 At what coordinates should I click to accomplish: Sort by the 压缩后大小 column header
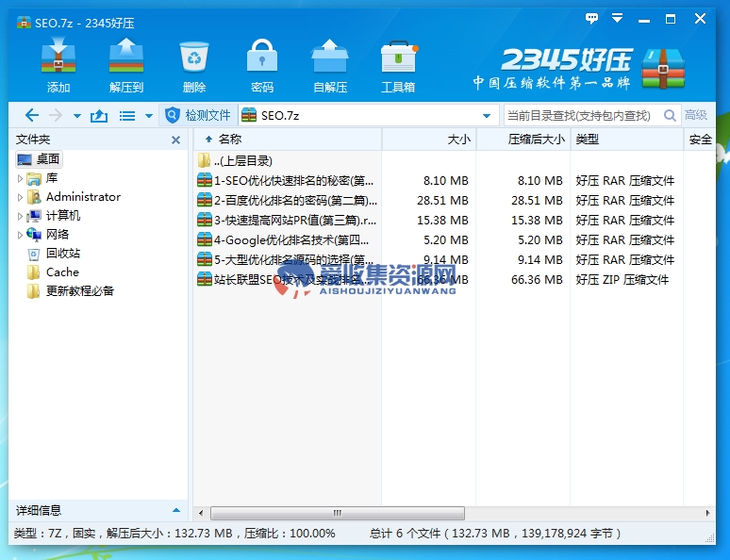pos(523,140)
